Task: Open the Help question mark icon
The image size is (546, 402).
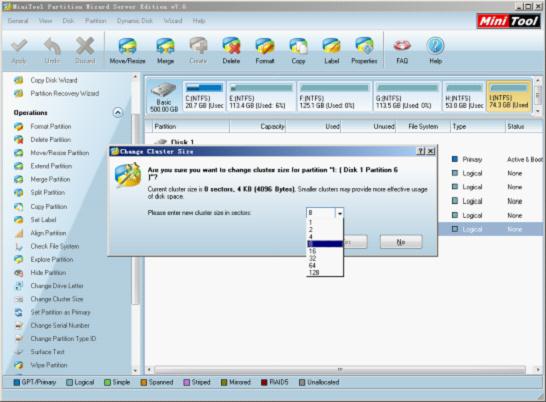Action: click(x=436, y=46)
